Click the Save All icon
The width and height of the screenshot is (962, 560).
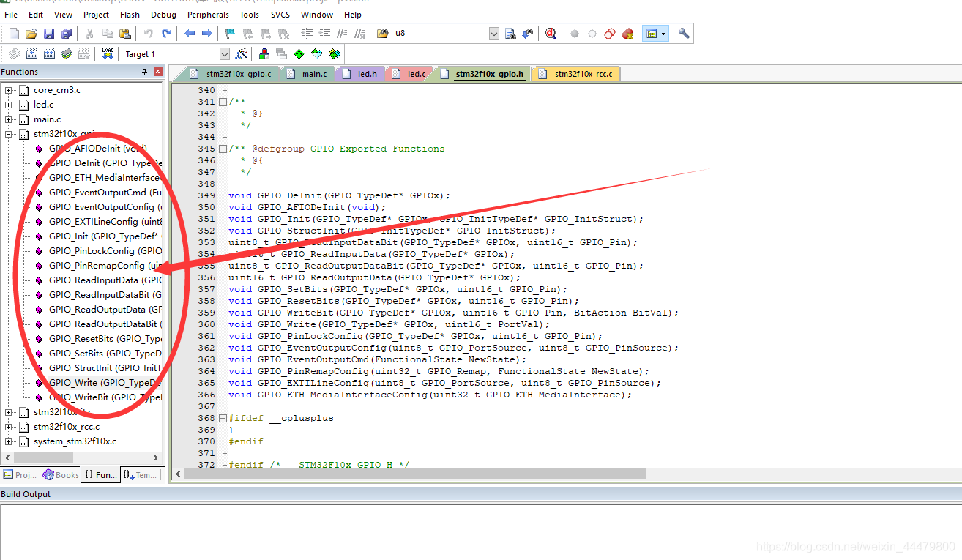coord(67,34)
